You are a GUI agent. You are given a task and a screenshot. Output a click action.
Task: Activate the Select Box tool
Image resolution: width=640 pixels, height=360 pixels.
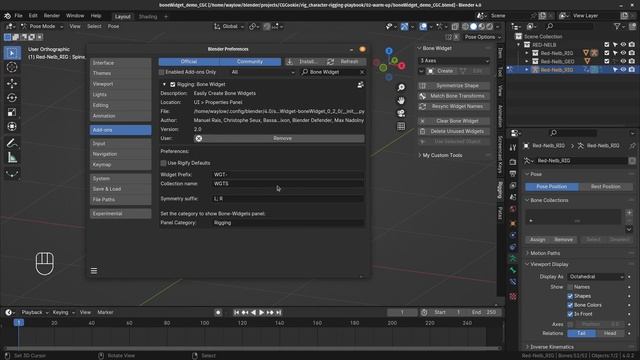[12, 53]
